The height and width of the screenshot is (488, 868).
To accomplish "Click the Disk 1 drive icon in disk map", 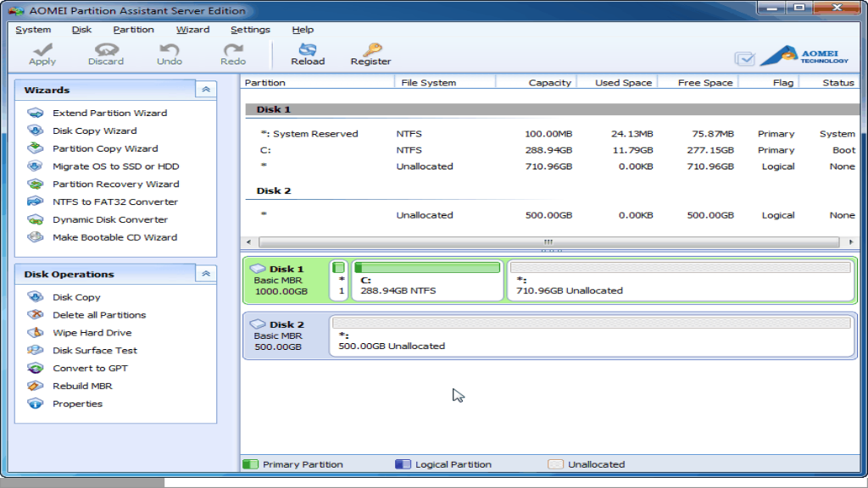I will [x=258, y=269].
